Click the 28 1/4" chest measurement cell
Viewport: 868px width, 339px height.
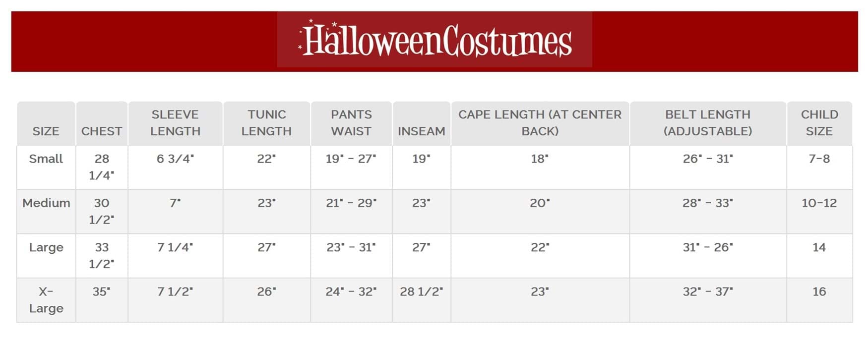[x=102, y=167]
